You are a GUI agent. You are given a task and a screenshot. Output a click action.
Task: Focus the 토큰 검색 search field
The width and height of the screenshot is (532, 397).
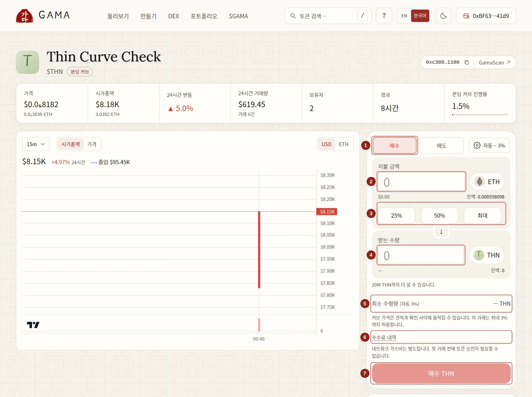pyautogui.click(x=328, y=16)
